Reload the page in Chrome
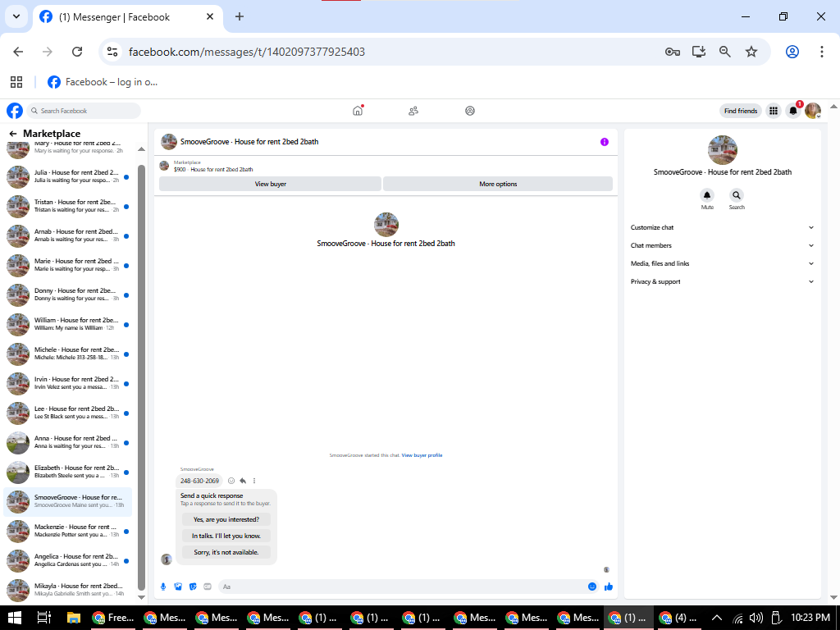The width and height of the screenshot is (840, 630). 77,52
